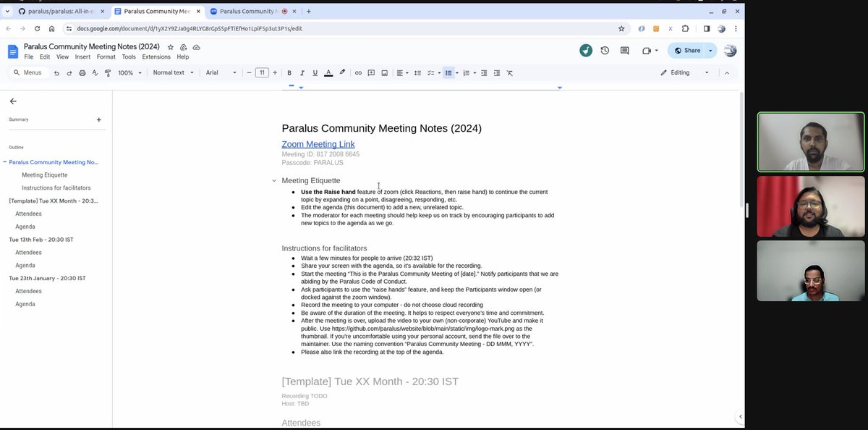Add a comment using toolbar icon

click(371, 73)
